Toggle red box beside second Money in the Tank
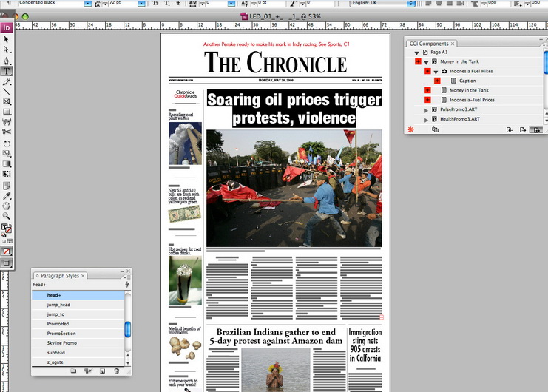The width and height of the screenshot is (548, 392). point(427,90)
